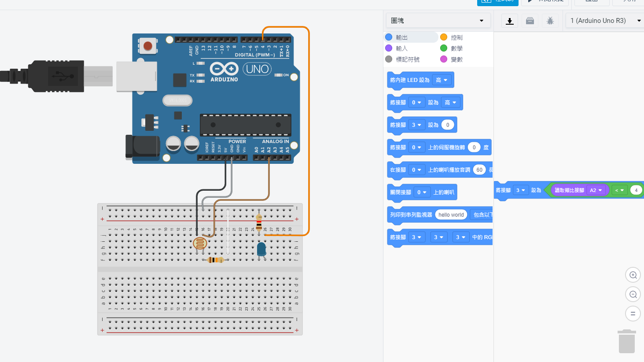Click the debugger bug icon

pyautogui.click(x=550, y=21)
